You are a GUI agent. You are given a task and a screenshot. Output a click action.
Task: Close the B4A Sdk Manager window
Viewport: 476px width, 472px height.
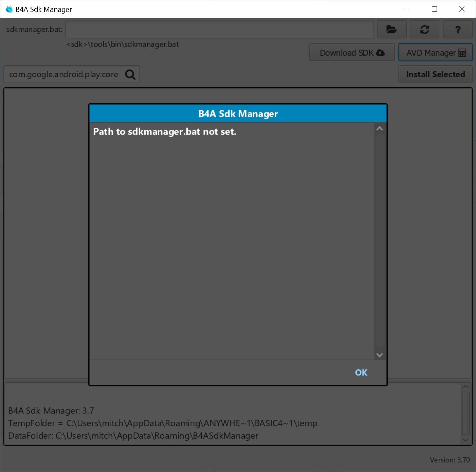tap(462, 9)
